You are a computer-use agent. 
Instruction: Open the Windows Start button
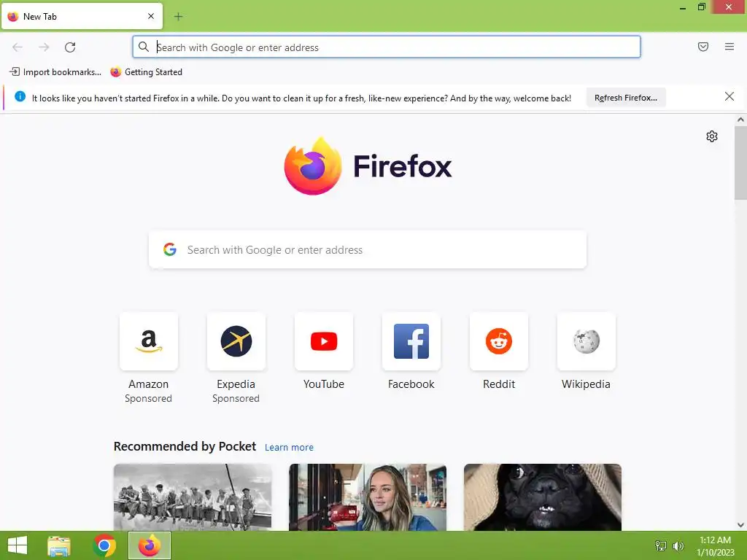pyautogui.click(x=18, y=545)
